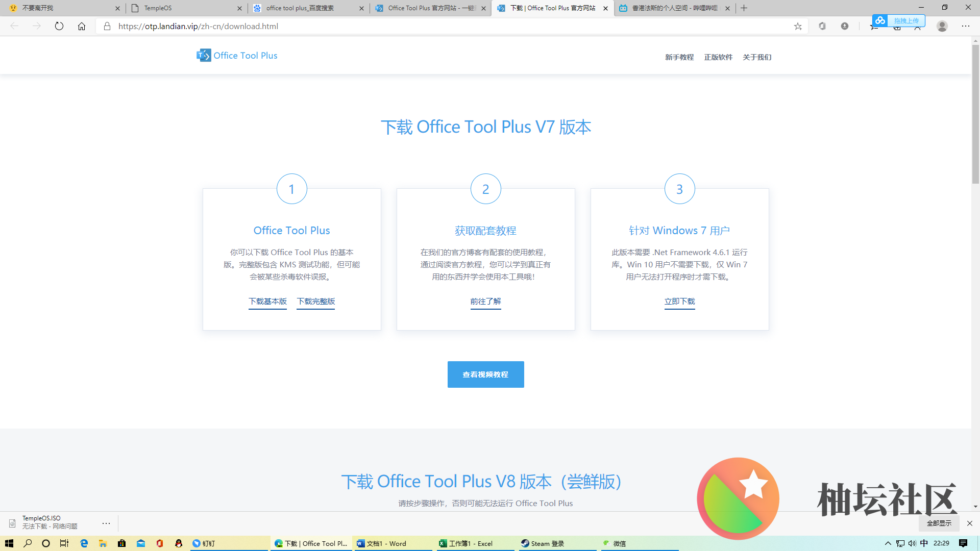Click 前往了解 tutorial link
The height and width of the screenshot is (551, 980).
(485, 302)
